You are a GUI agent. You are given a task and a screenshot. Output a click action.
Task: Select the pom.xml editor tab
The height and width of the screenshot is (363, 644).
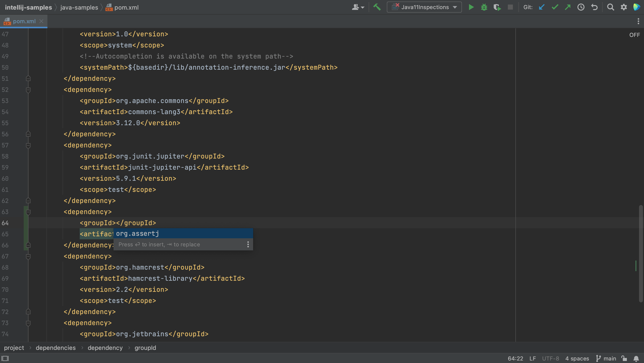click(24, 21)
